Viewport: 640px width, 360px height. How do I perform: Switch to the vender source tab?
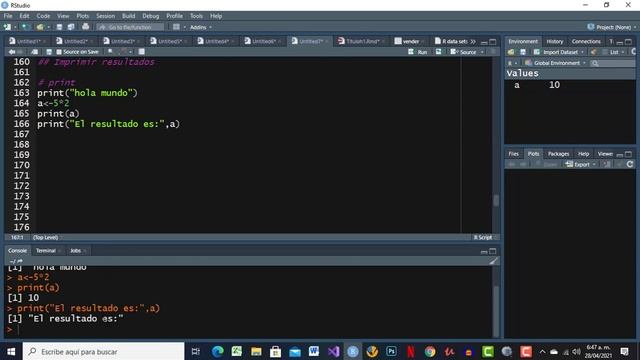pos(411,41)
